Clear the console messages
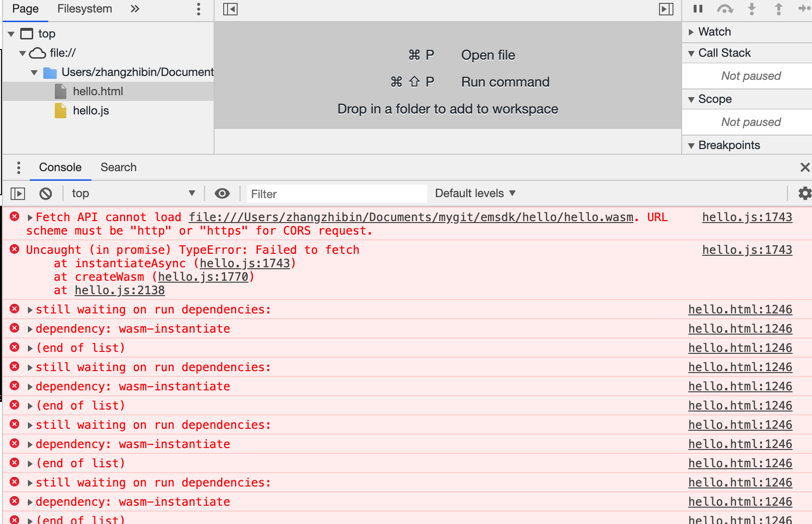Viewport: 812px width, 524px height. [x=46, y=193]
